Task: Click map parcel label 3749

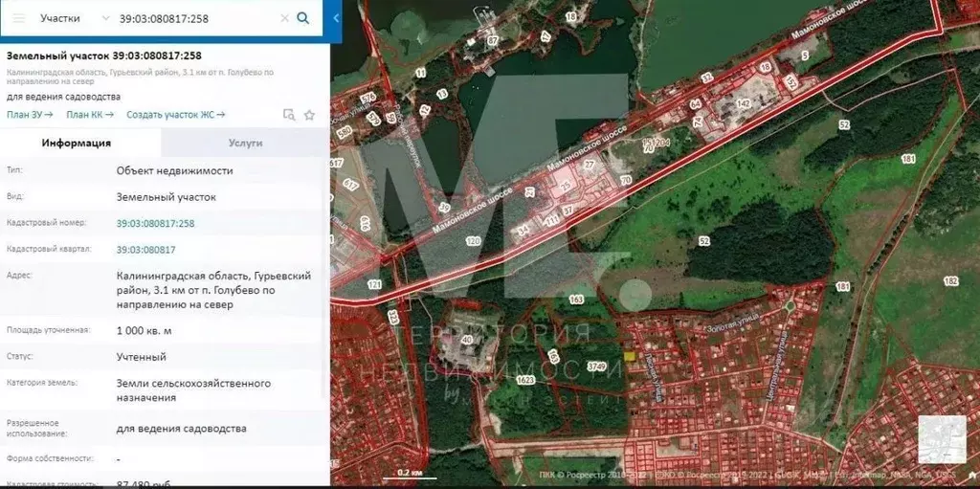Action: (597, 367)
